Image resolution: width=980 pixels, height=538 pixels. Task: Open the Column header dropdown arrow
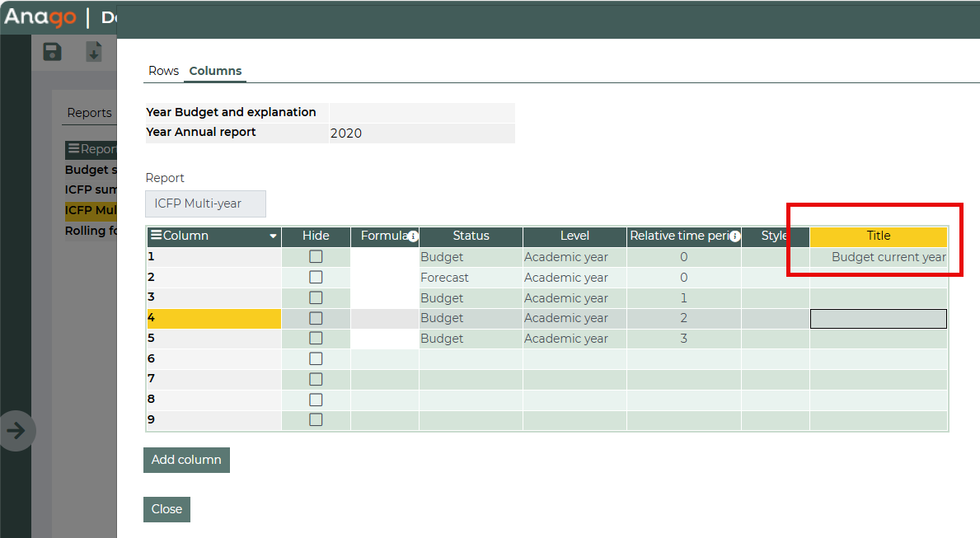tap(273, 236)
